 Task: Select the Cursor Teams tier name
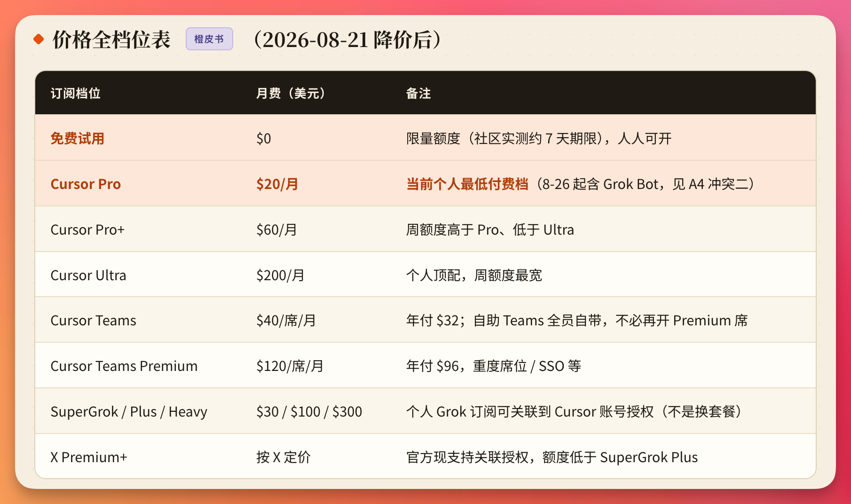(x=93, y=321)
